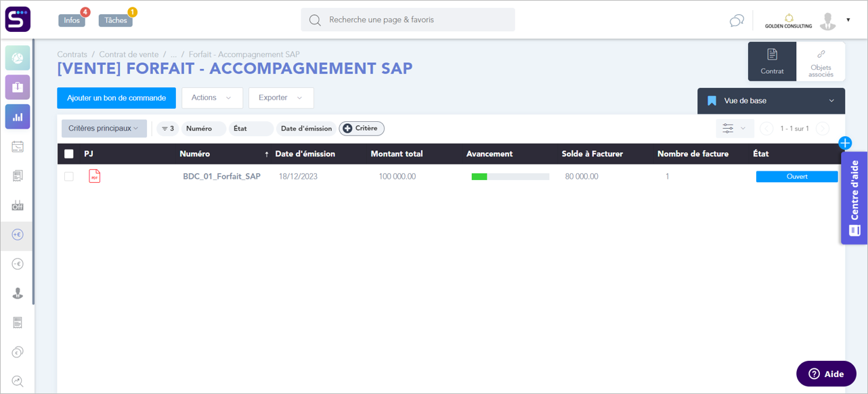Sort by 'Nombre de facture' column header
Screen dimensions: 868x394
[x=693, y=154]
